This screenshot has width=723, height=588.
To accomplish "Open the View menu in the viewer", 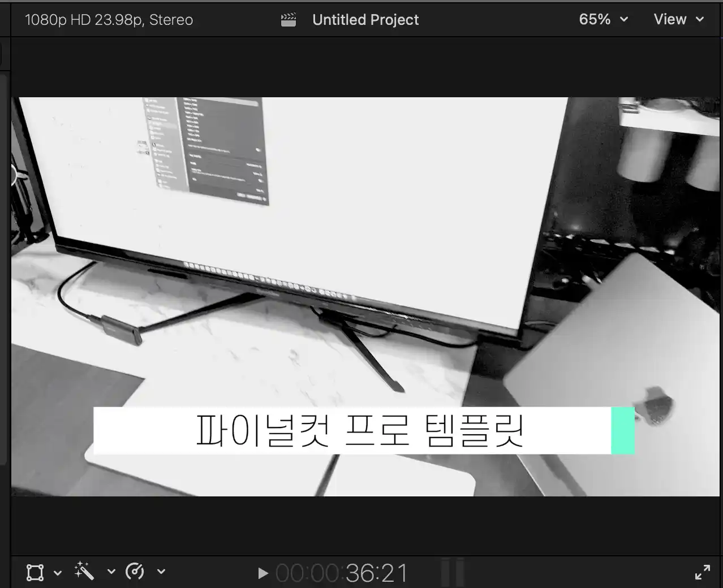I will click(x=678, y=19).
